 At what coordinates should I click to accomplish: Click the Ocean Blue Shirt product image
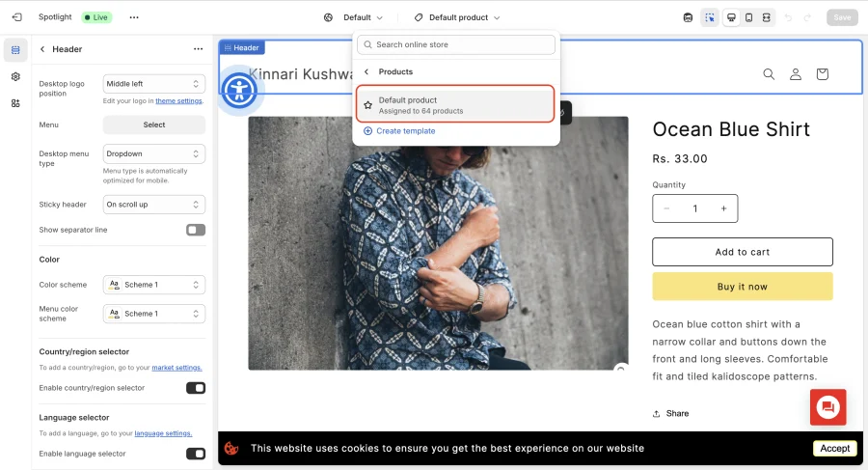[438, 243]
